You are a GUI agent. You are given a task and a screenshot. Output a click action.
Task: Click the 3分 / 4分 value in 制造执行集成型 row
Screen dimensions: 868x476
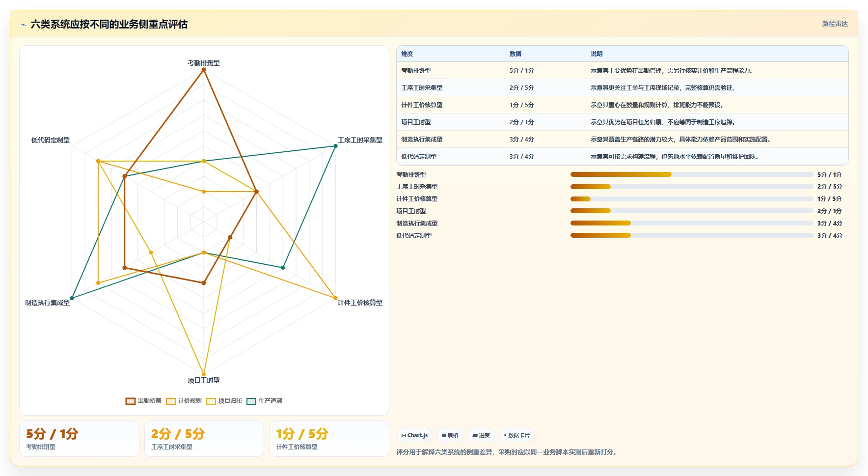click(x=521, y=140)
